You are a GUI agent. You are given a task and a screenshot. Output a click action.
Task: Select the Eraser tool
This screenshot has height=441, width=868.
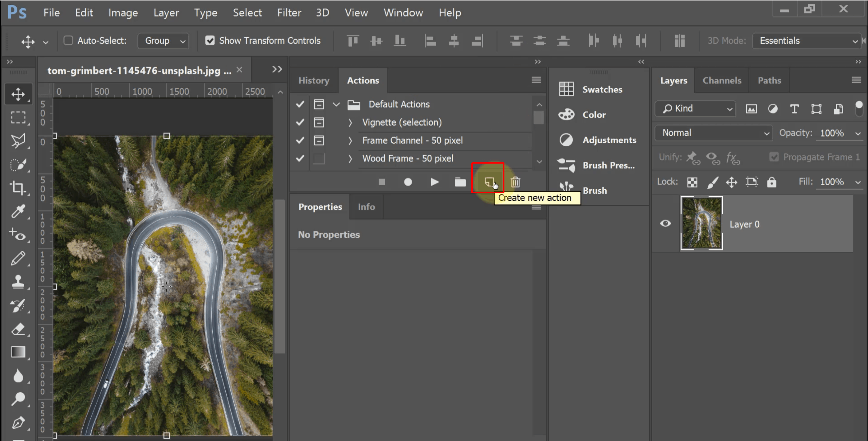(18, 329)
